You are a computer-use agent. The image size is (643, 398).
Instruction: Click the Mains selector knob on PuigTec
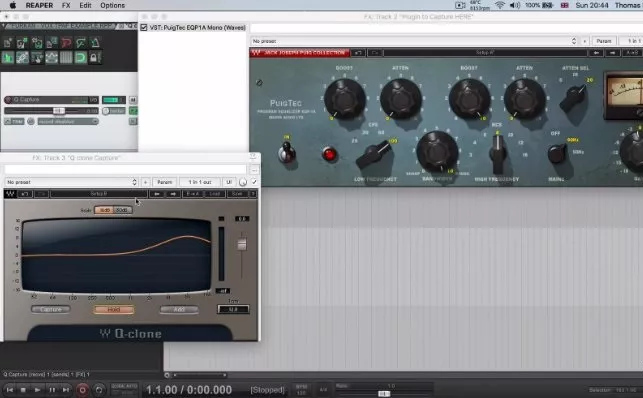tap(557, 154)
